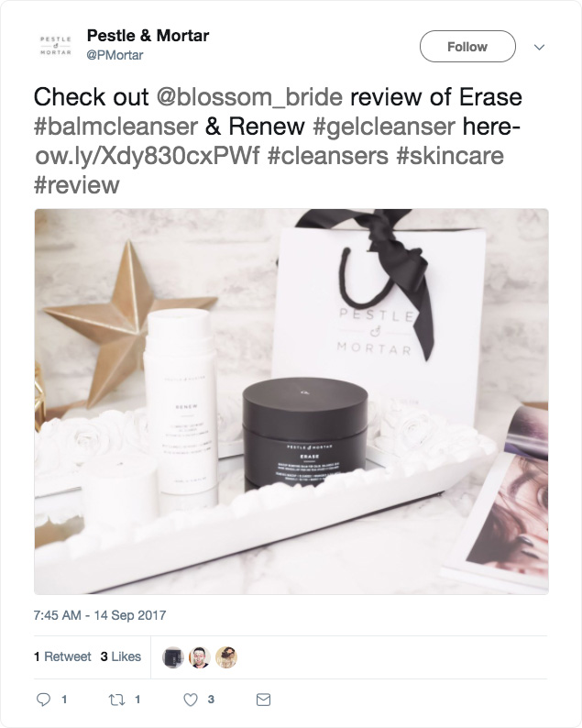Open the #gelcleanser hashtag
Image resolution: width=582 pixels, height=728 pixels.
(384, 127)
